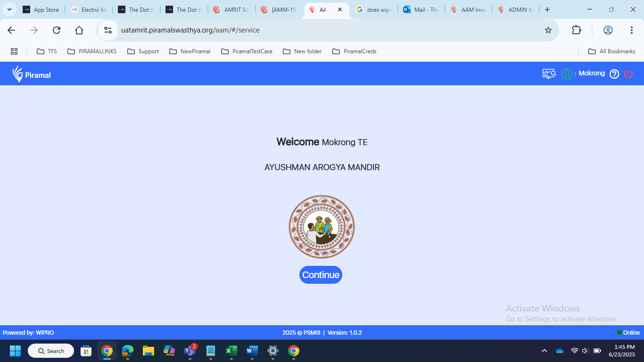Go back with browser back arrow
The height and width of the screenshot is (362, 644).
pyautogui.click(x=11, y=30)
